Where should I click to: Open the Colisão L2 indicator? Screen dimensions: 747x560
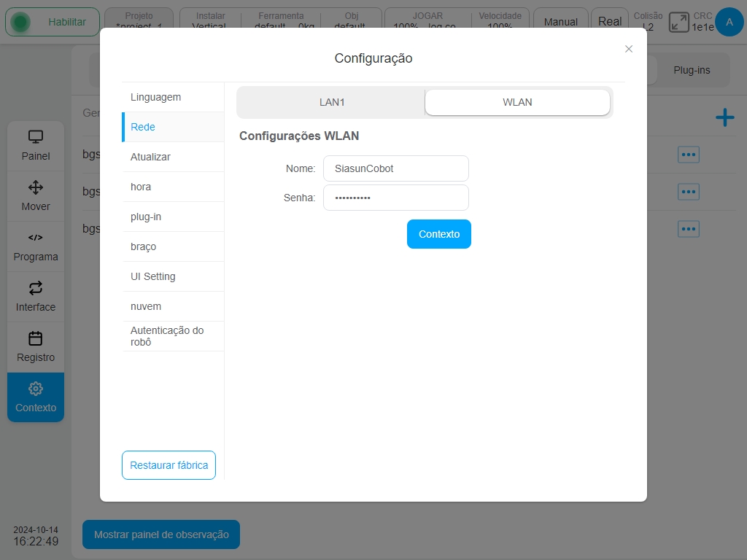point(648,21)
